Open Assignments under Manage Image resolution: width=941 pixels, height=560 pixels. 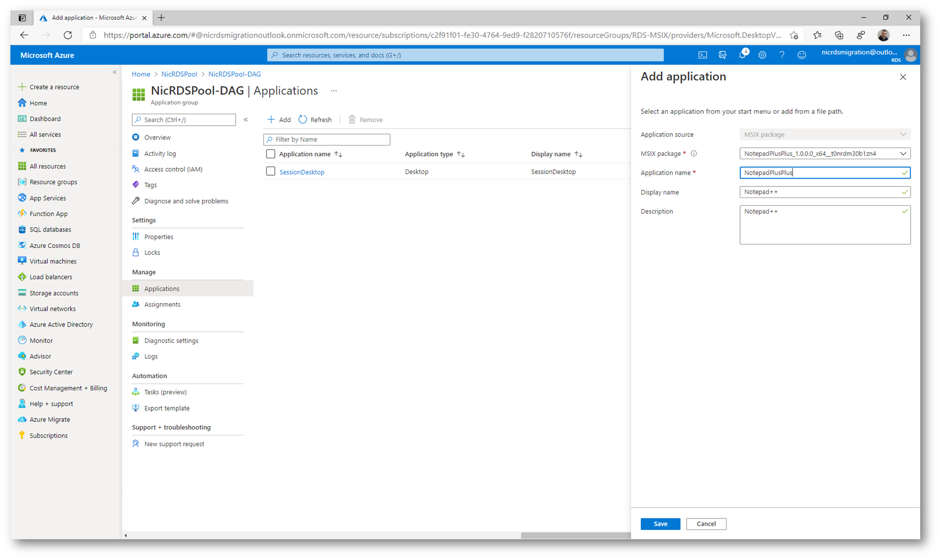[156, 304]
